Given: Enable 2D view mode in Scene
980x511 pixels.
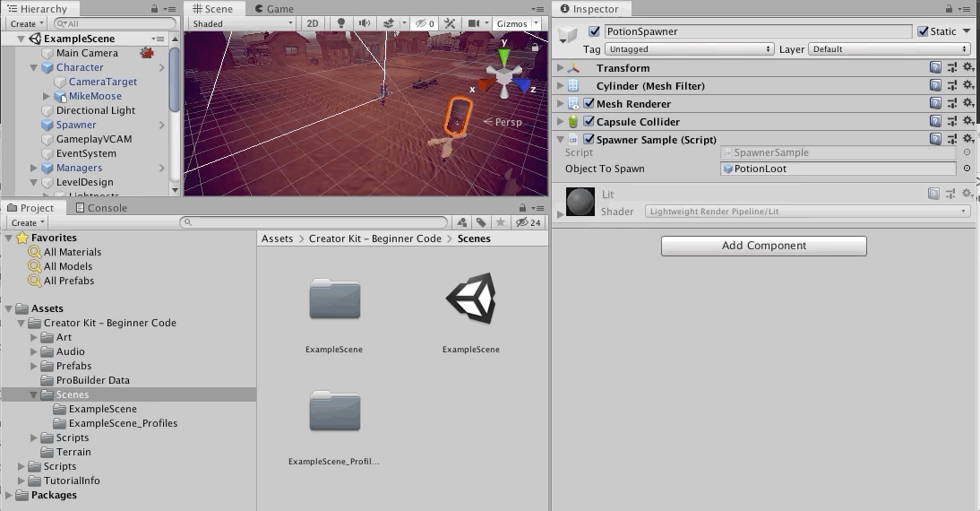Looking at the screenshot, I should point(313,23).
